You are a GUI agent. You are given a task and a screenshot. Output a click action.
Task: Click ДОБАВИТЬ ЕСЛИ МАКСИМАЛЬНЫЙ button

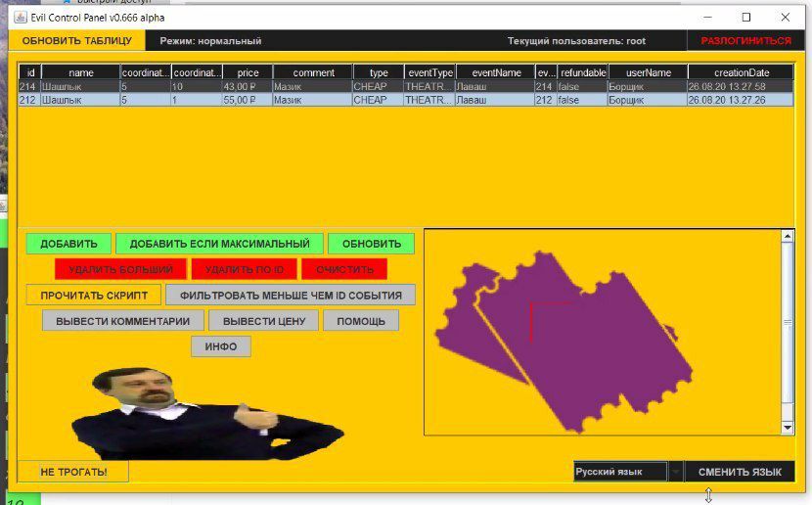pyautogui.click(x=219, y=244)
